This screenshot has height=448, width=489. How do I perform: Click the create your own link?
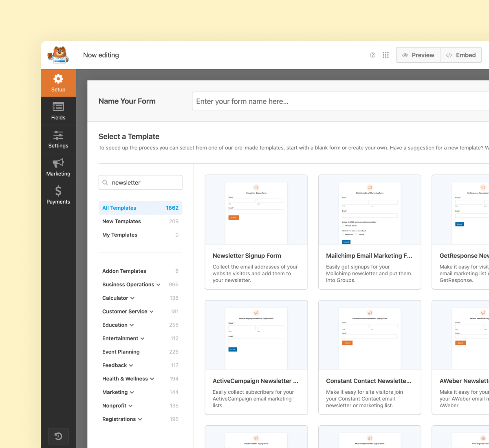(x=368, y=147)
